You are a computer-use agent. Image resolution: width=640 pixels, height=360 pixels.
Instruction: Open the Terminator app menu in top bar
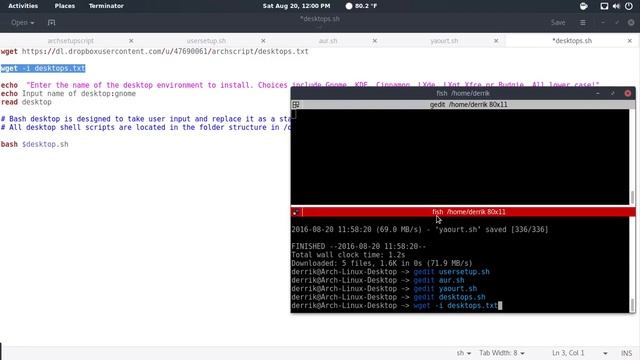106,6
